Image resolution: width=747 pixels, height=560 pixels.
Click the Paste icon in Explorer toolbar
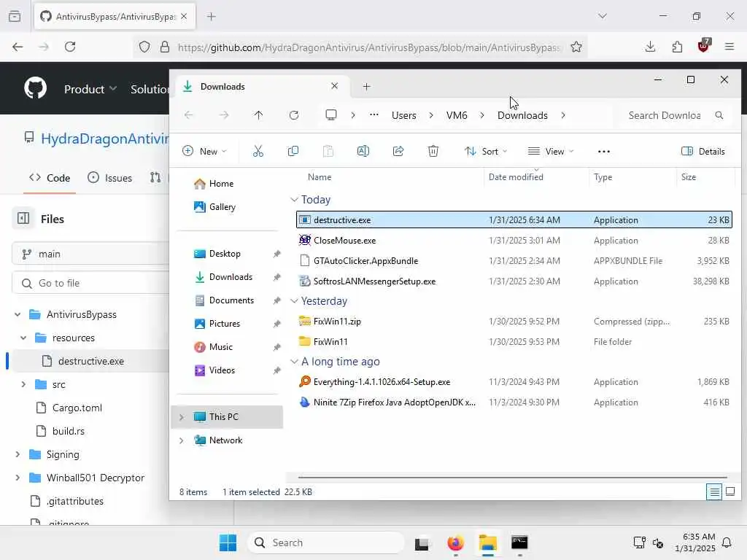328,152
